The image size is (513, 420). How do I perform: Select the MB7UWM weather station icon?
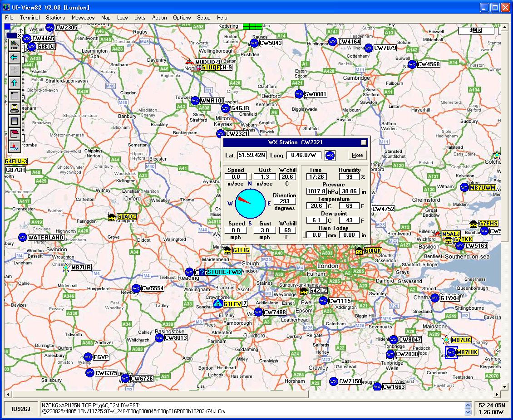464,188
